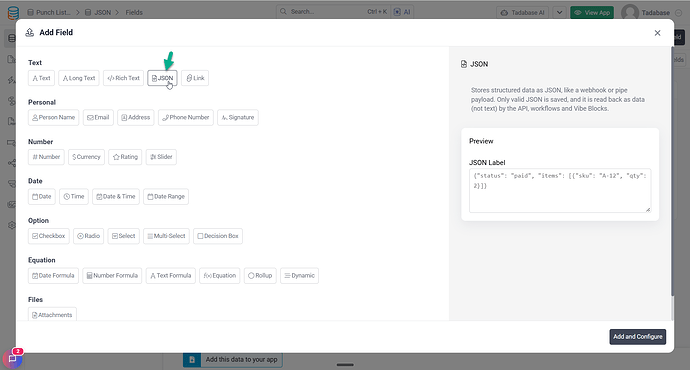The image size is (690, 370).
Task: Select the Attachments field type
Action: [x=52, y=314]
